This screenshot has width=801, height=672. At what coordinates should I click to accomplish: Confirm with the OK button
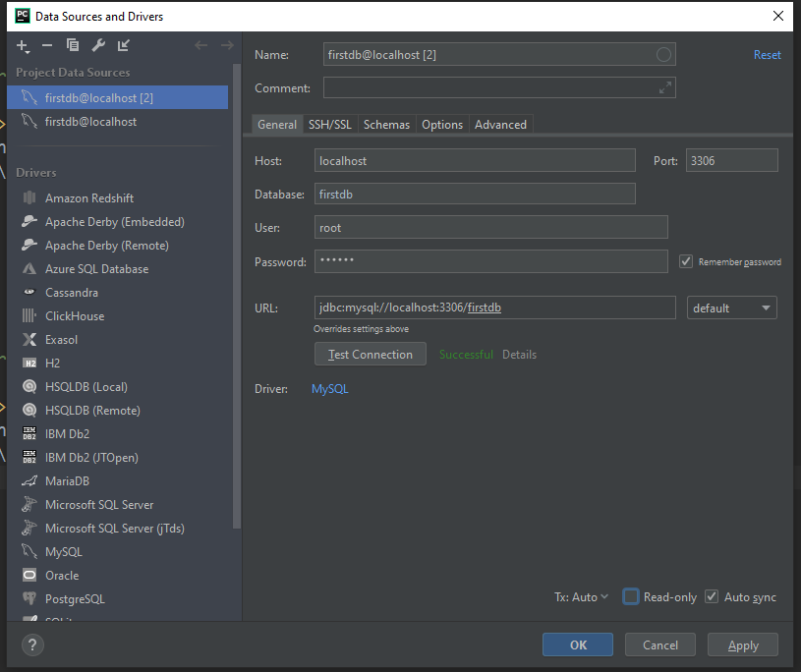[x=578, y=644]
